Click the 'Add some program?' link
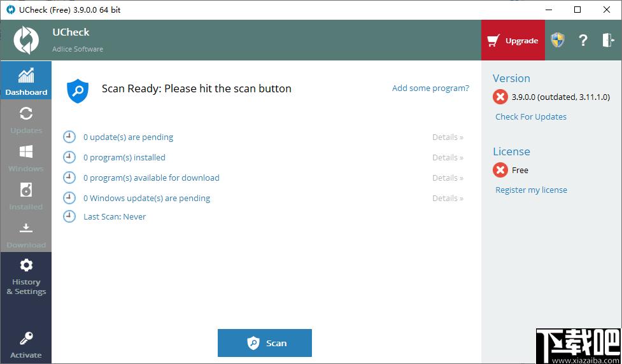The image size is (622, 364). point(430,88)
